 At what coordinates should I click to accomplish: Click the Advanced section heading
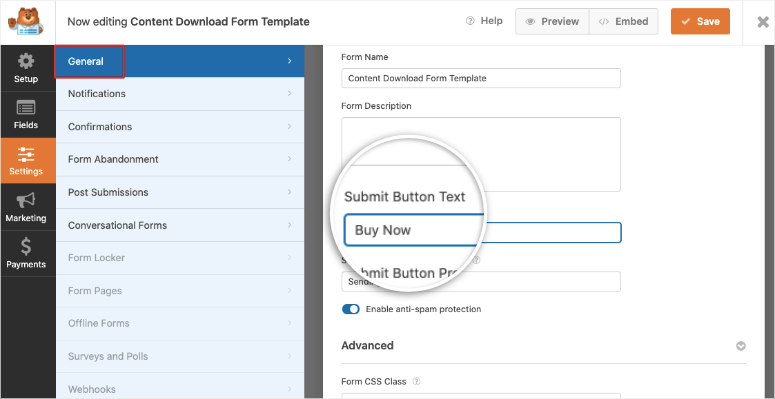pos(367,346)
